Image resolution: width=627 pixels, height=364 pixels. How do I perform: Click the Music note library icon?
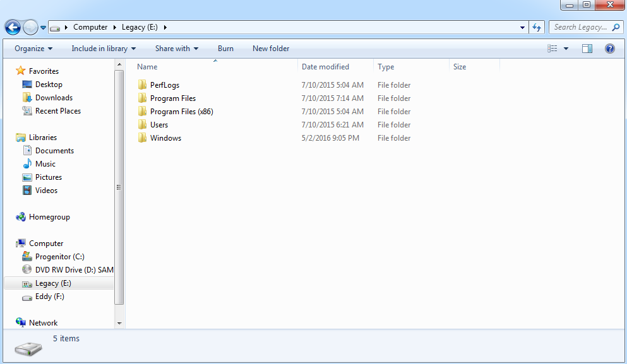click(x=27, y=164)
